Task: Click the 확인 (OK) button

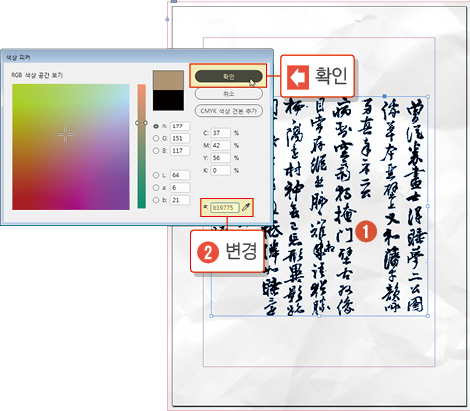Action: pyautogui.click(x=228, y=76)
